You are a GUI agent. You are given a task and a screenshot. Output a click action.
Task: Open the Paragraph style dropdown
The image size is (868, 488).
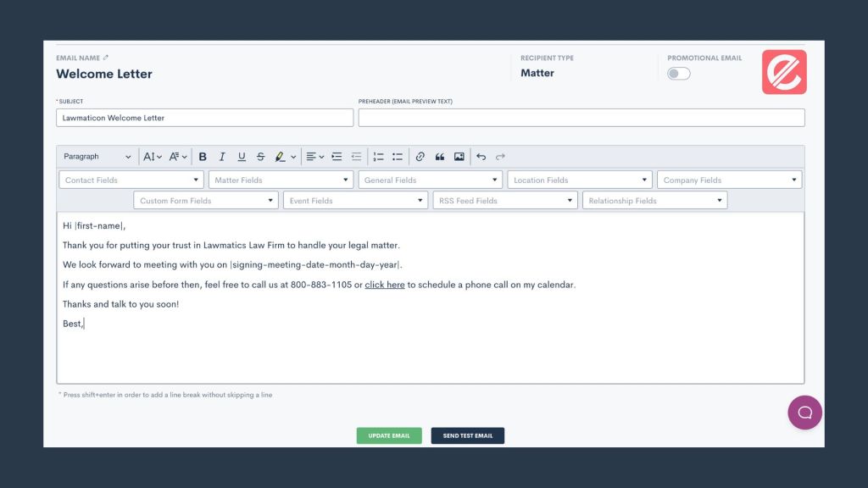[97, 157]
